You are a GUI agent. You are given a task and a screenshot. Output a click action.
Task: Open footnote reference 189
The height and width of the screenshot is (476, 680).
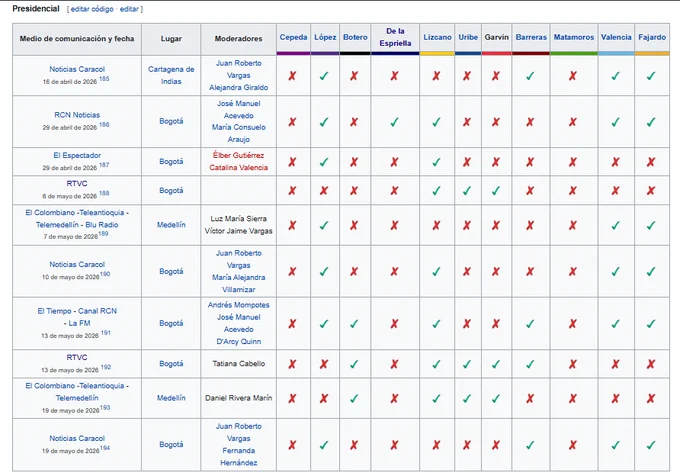103,234
